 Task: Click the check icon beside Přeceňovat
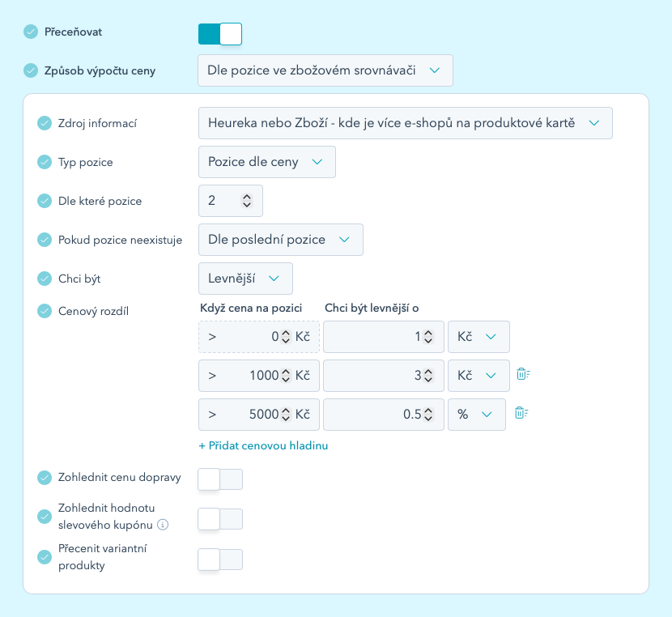pyautogui.click(x=31, y=32)
